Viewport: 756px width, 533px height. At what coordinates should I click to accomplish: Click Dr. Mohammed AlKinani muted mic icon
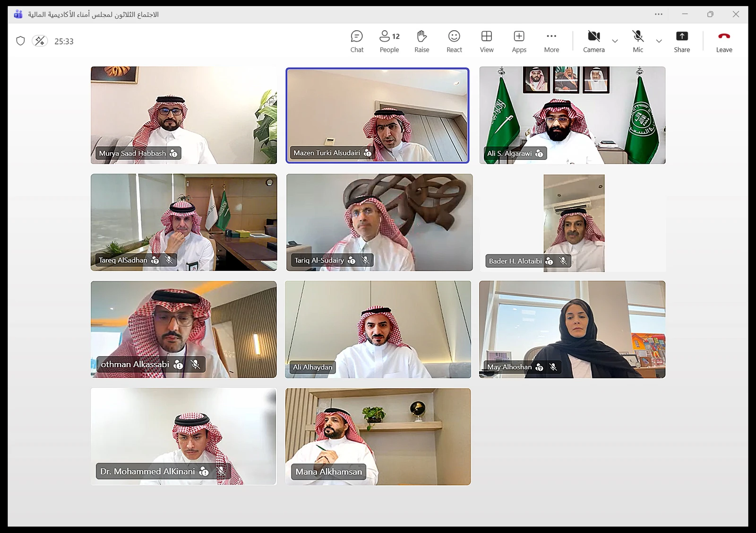click(x=220, y=472)
